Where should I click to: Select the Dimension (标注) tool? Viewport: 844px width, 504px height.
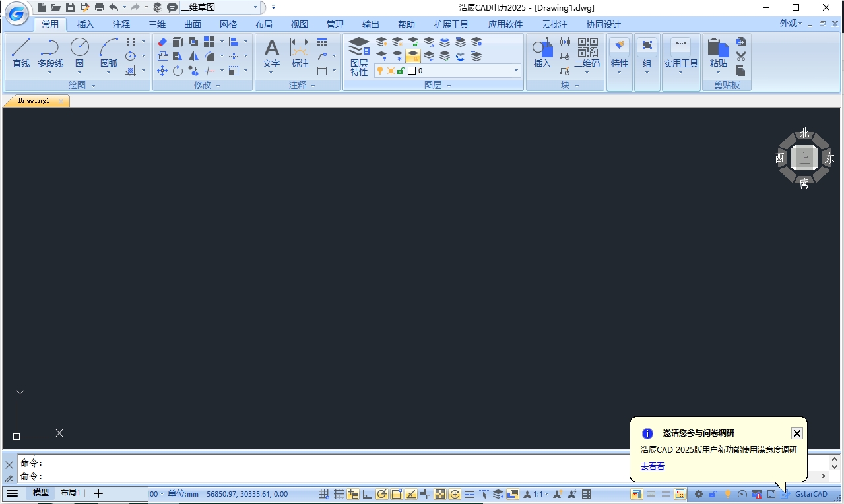point(300,52)
